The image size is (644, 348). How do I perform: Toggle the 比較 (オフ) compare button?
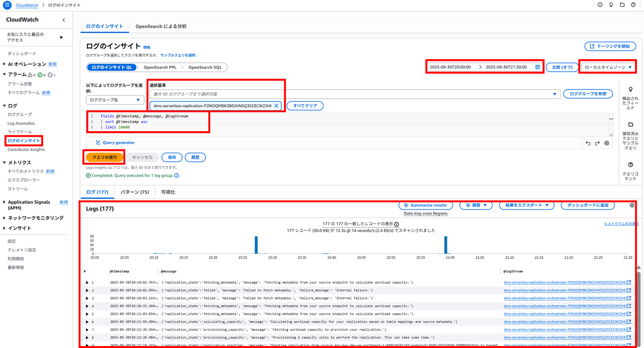[x=562, y=67]
